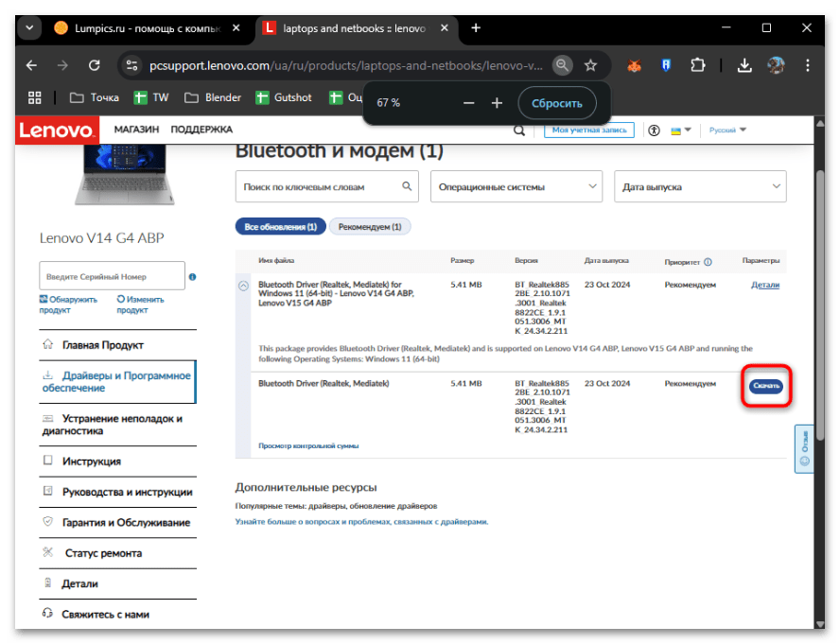
Task: Open the tab search dropdown arrow
Action: (29, 27)
